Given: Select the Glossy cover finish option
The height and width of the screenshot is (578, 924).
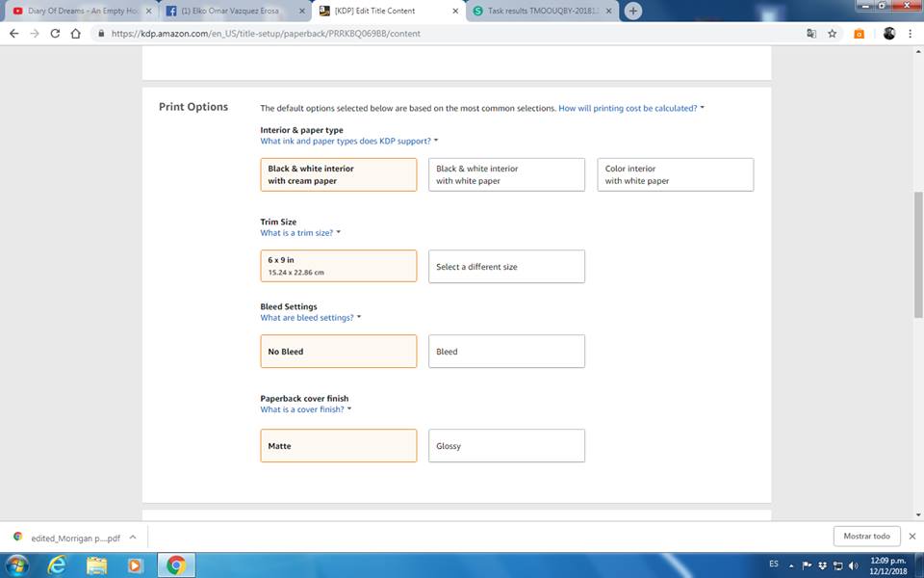Looking at the screenshot, I should [506, 446].
